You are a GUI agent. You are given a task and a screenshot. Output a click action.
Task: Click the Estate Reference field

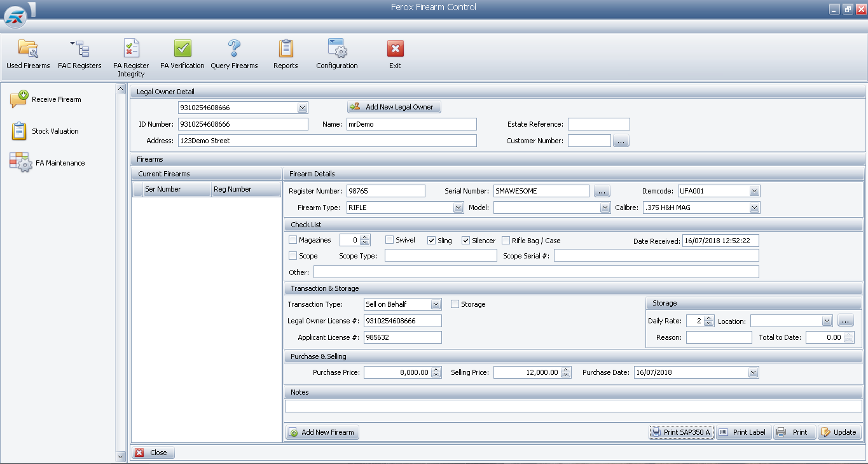pos(599,124)
